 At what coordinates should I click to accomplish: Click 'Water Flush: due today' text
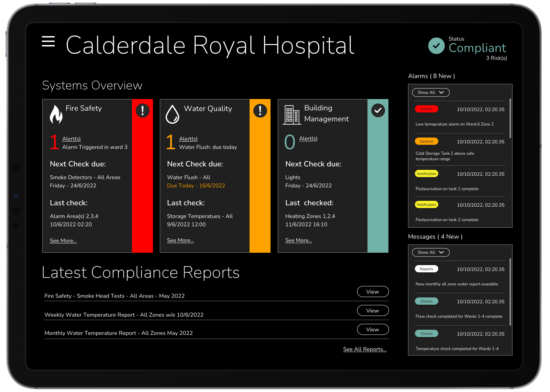point(208,147)
